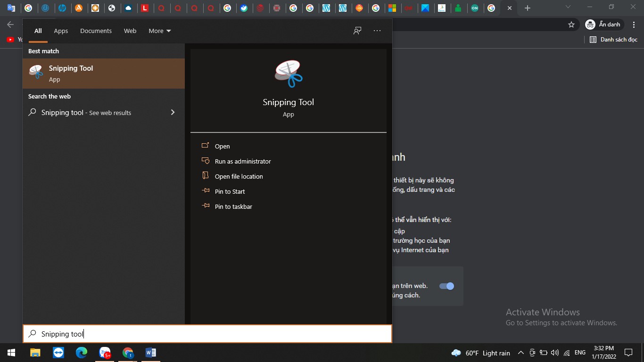This screenshot has width=644, height=362.
Task: Click the search feedback person icon
Action: 357,31
